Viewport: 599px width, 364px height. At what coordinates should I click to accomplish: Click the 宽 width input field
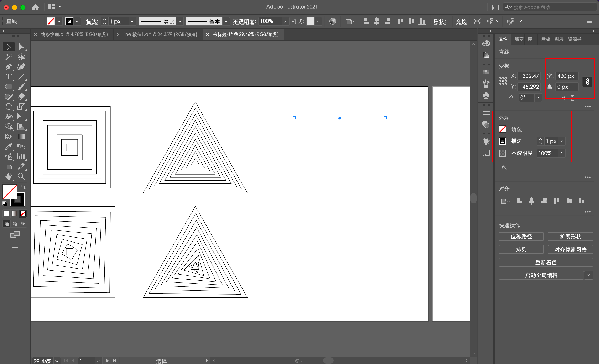coord(566,76)
